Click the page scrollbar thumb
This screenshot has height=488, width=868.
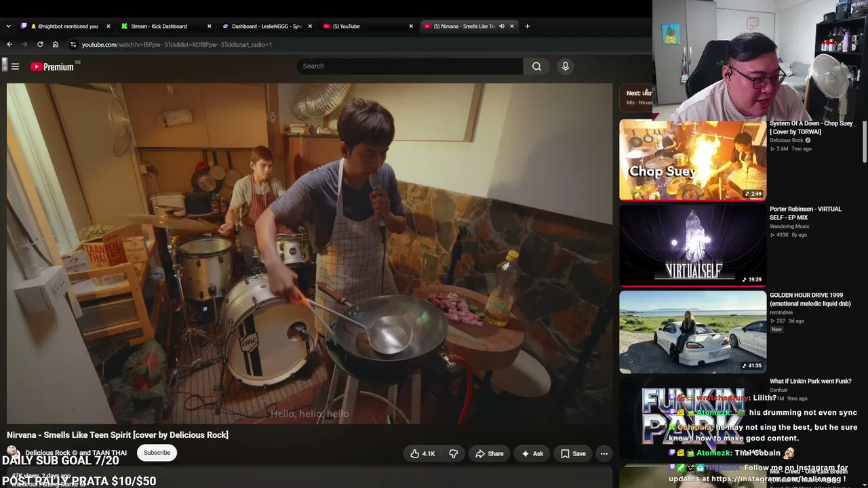[865, 141]
